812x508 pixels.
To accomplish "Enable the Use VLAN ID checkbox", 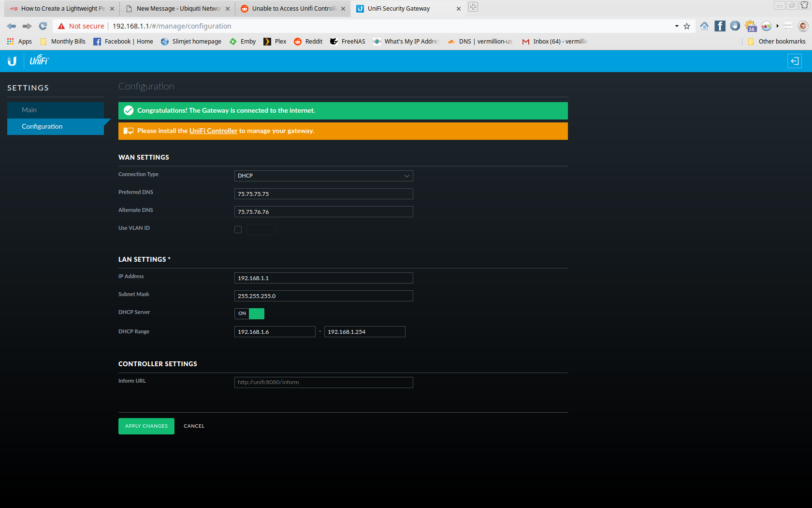I will (238, 230).
